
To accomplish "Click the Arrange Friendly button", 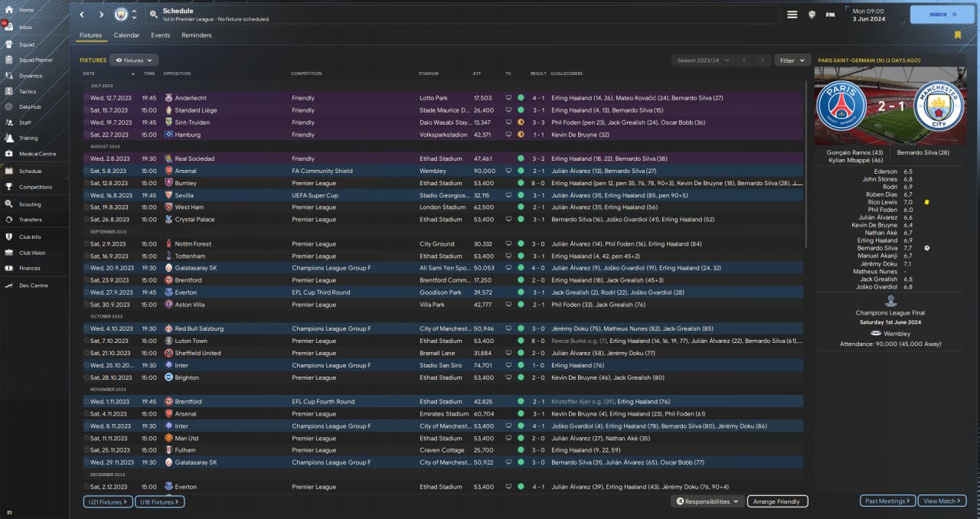I will click(x=777, y=501).
